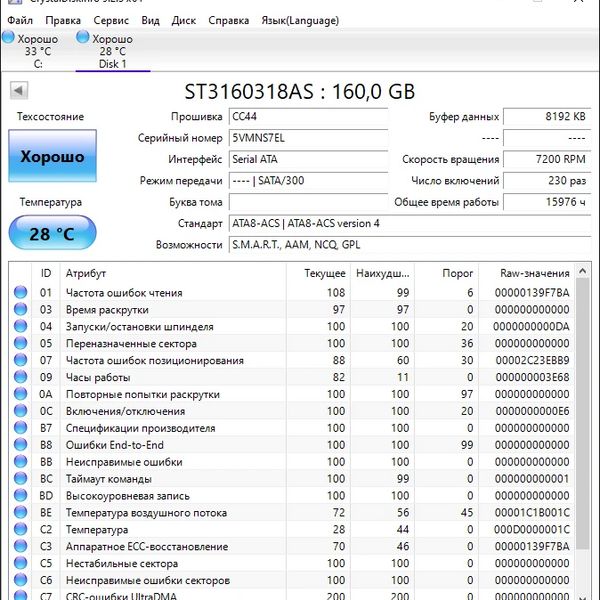The height and width of the screenshot is (600, 600).
Task: Click status icon for Аппаратное ECC-восстановление
Action: click(x=20, y=546)
